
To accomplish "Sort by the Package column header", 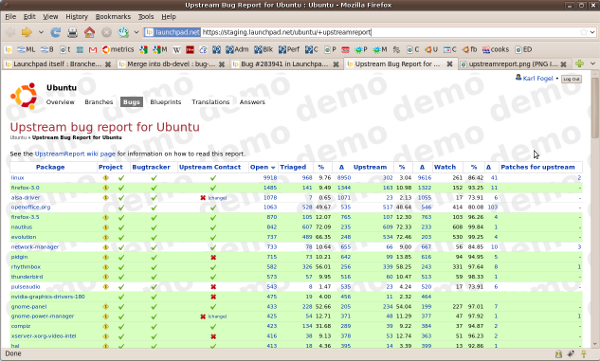I will click(x=50, y=167).
